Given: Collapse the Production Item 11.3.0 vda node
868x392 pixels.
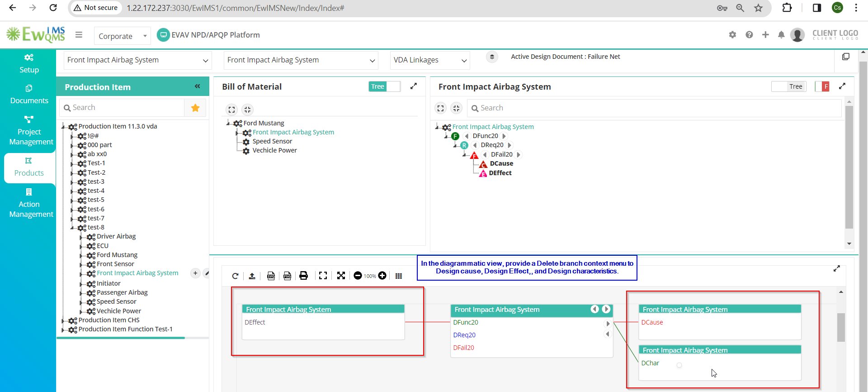Looking at the screenshot, I should 64,127.
